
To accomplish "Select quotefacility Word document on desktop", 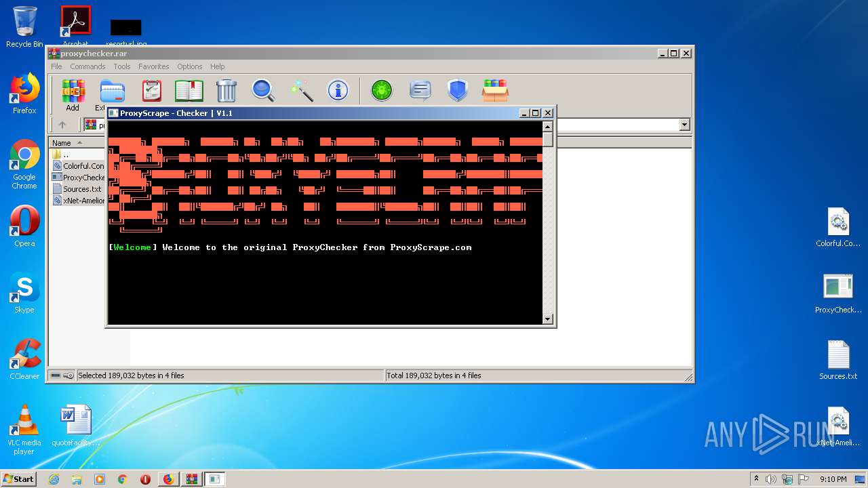I will click(x=75, y=426).
